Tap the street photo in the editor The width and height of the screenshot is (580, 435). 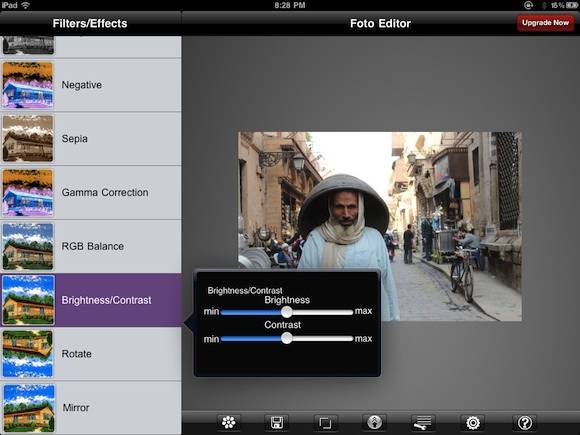coord(380,226)
